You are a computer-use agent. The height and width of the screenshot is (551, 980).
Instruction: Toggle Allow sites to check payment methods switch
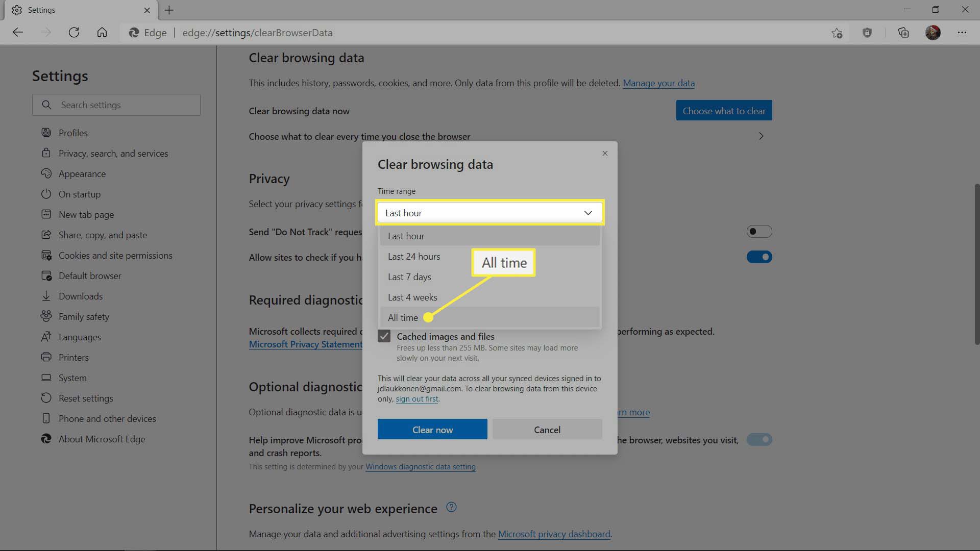point(759,257)
